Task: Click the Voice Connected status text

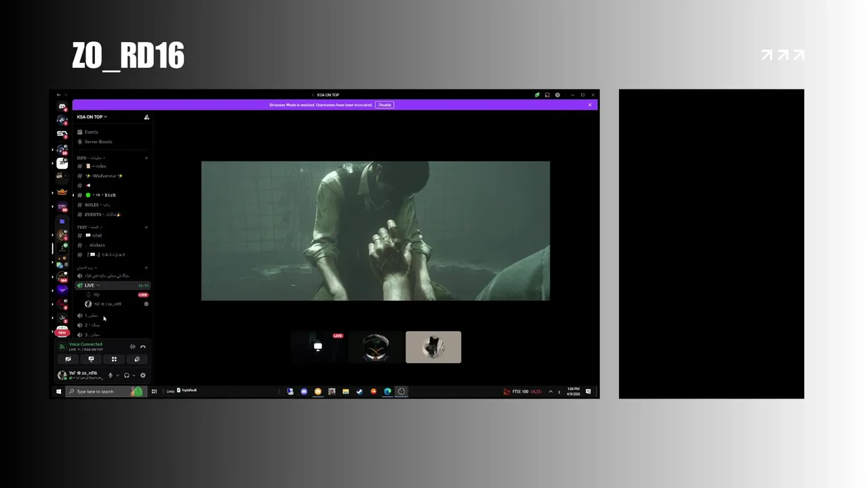Action: coord(85,344)
